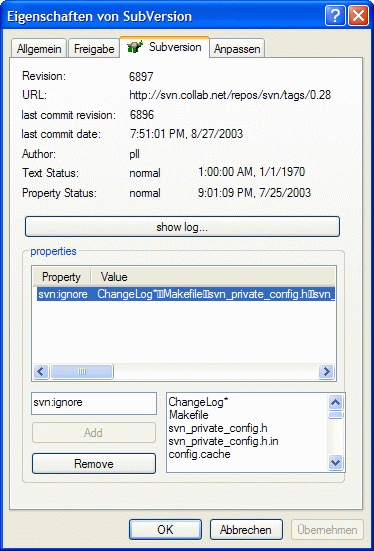Click the left arrow of the properties scrollbar
374x551 pixels.
(x=41, y=372)
